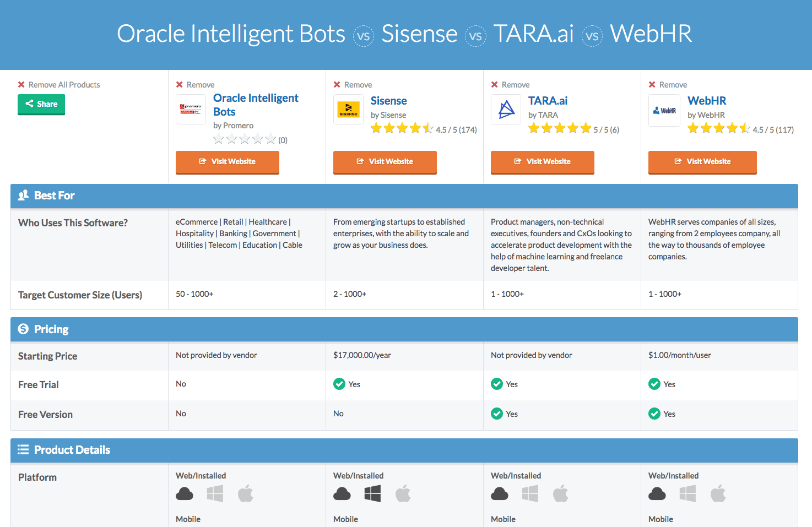Click the Promero logo thumbnail
Viewport: 812px width, 527px height.
pos(191,110)
